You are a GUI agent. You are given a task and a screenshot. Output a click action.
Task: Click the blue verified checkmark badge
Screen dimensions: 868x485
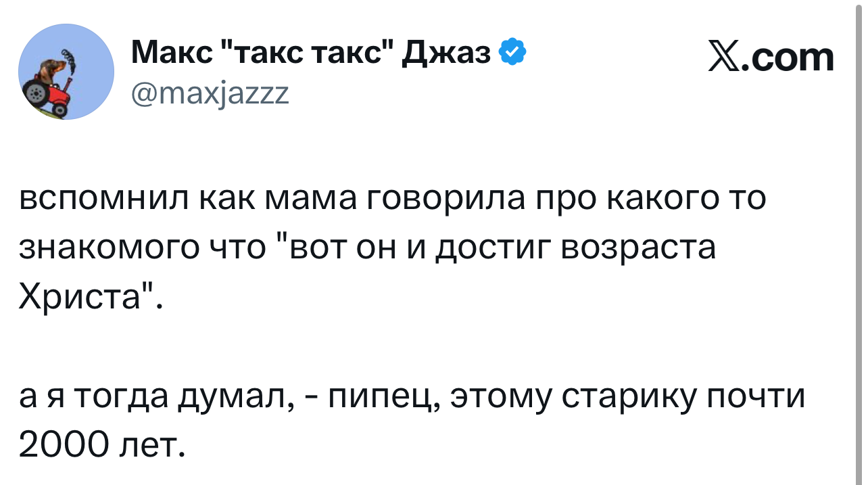tap(512, 53)
